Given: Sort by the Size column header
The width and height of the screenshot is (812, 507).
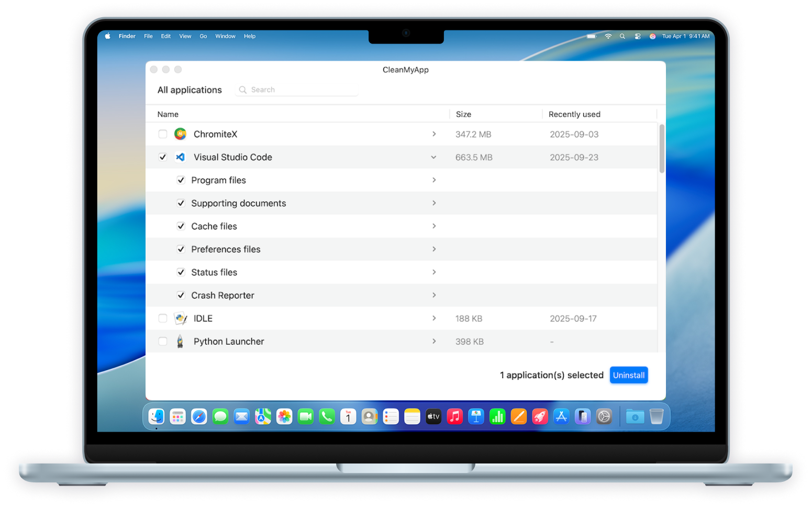Looking at the screenshot, I should 463,114.
